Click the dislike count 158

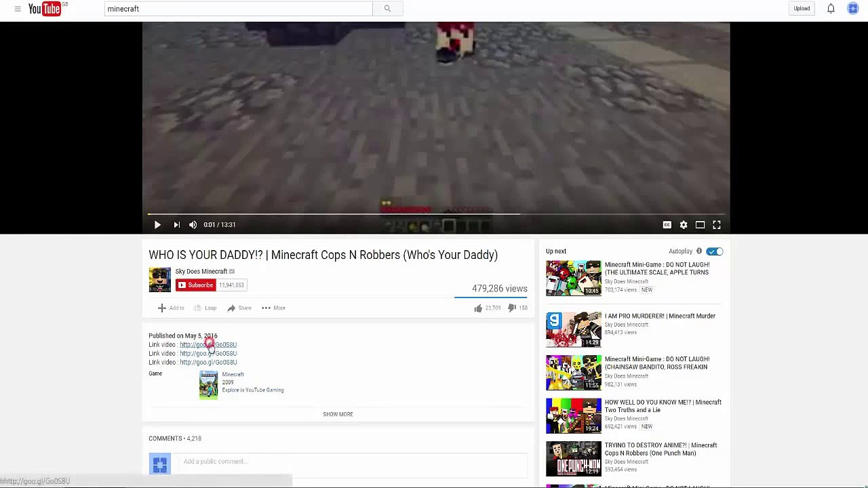coord(523,308)
